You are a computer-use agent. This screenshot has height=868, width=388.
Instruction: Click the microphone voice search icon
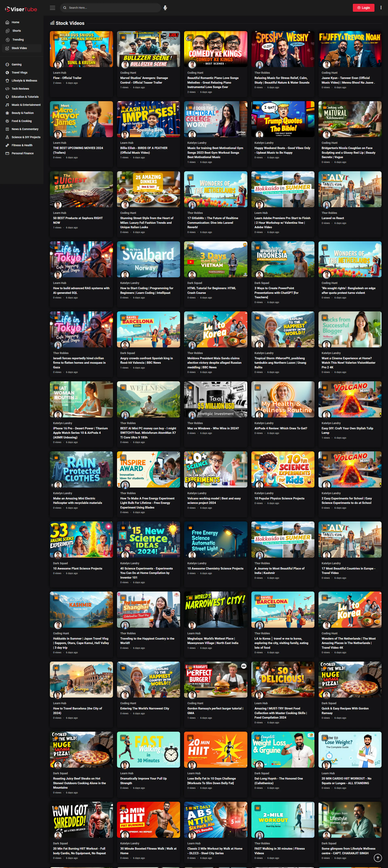[x=165, y=8]
